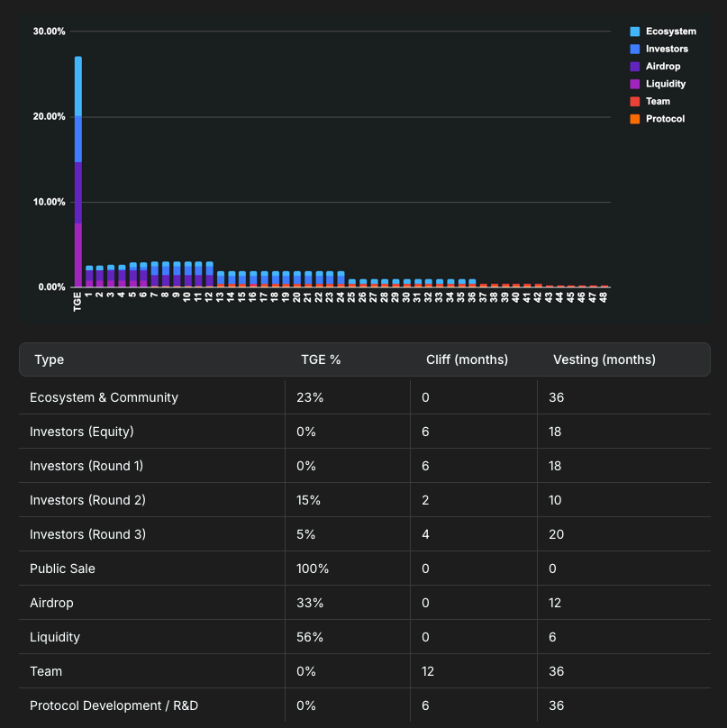Screen dimensions: 727x728
Task: Click the Investors legend color square
Action: tap(634, 49)
